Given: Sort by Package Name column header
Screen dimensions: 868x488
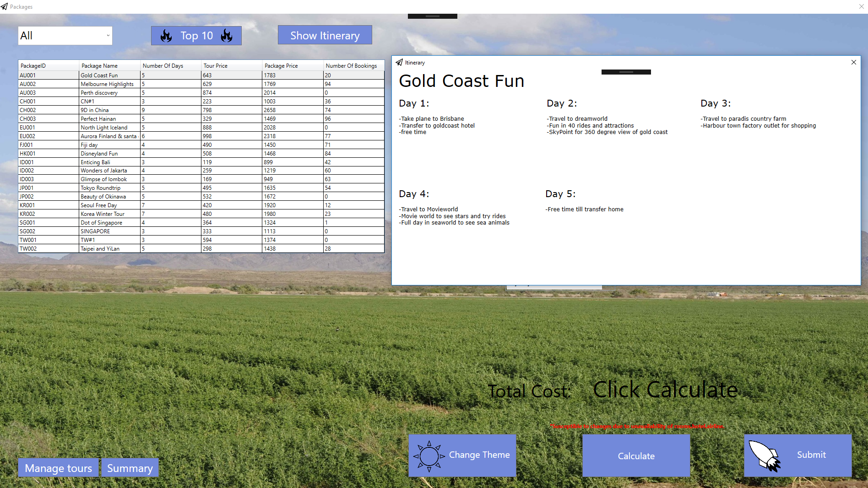Looking at the screenshot, I should point(99,66).
